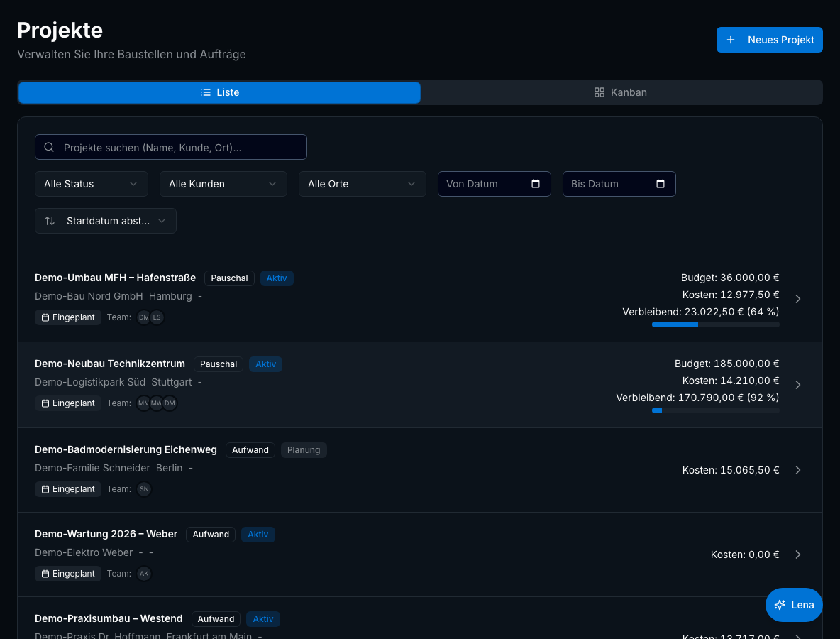Click MW avatar in Technikzentrum team

(x=156, y=403)
